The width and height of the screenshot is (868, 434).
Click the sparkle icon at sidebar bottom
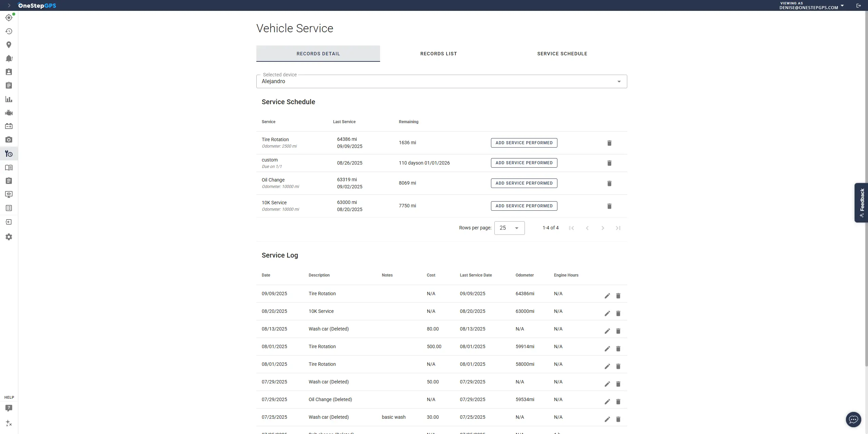[9, 423]
